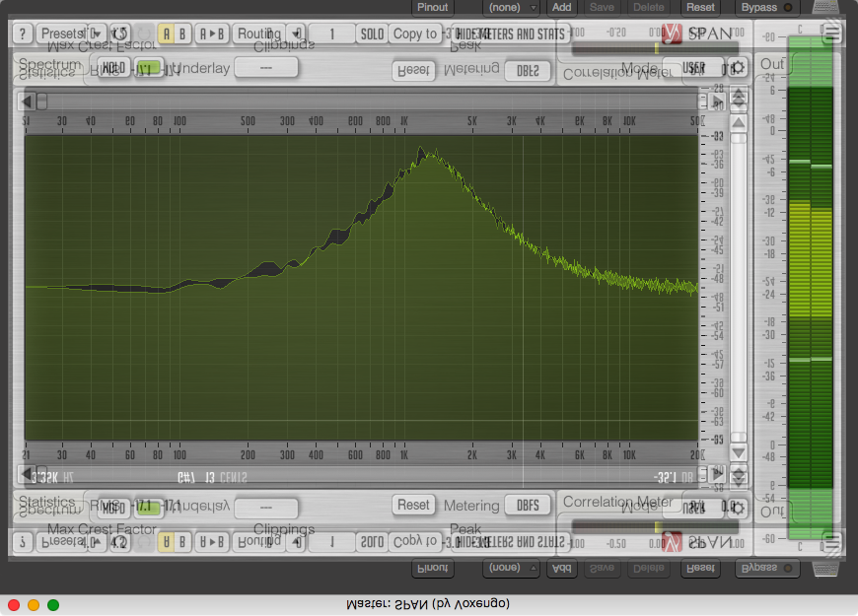This screenshot has height=616, width=858.
Task: Click the undo arrow icon beside Presets
Action: (119, 34)
